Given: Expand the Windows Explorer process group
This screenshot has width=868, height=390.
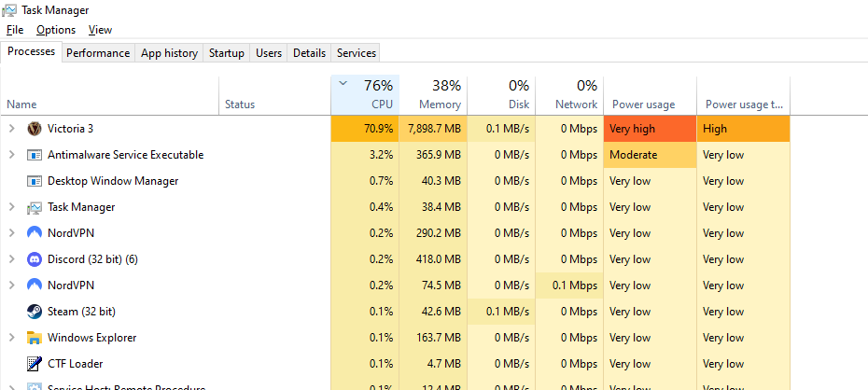Looking at the screenshot, I should pos(11,338).
